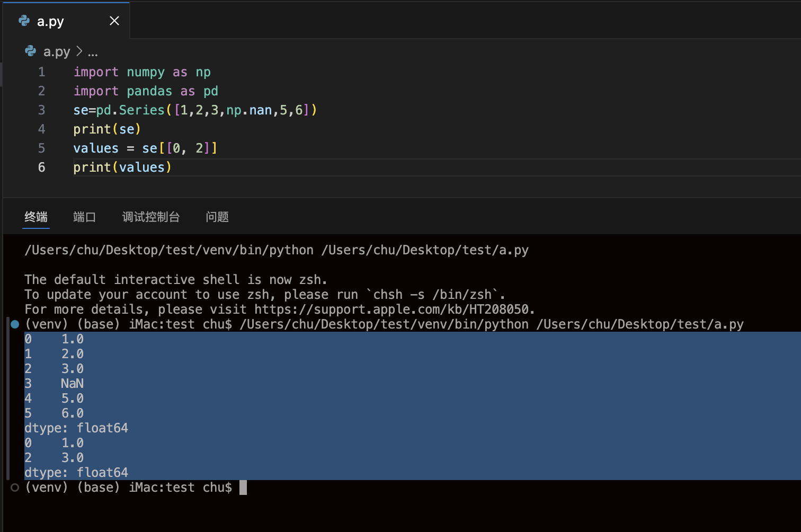The height and width of the screenshot is (532, 801).
Task: Click the Python icon in a.py tab
Action: [24, 21]
